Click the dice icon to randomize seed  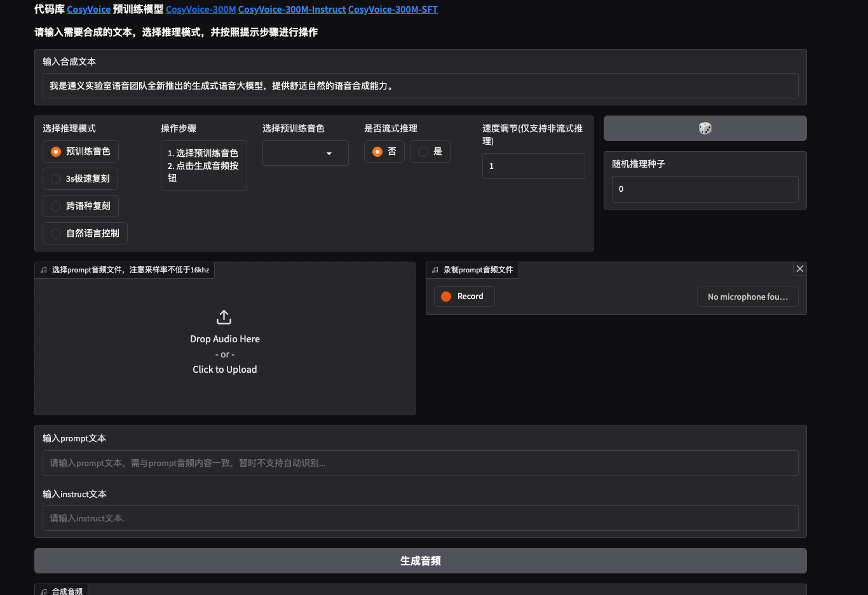[705, 128]
